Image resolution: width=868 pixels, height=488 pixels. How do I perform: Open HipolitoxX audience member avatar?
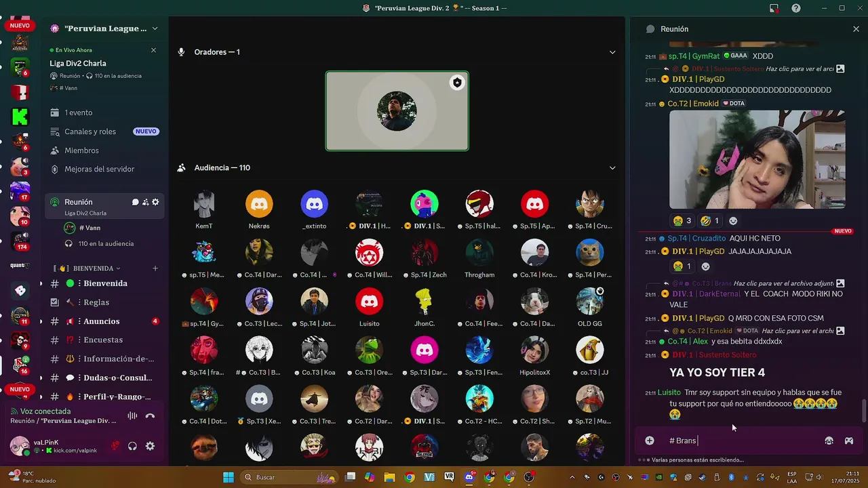pyautogui.click(x=534, y=350)
